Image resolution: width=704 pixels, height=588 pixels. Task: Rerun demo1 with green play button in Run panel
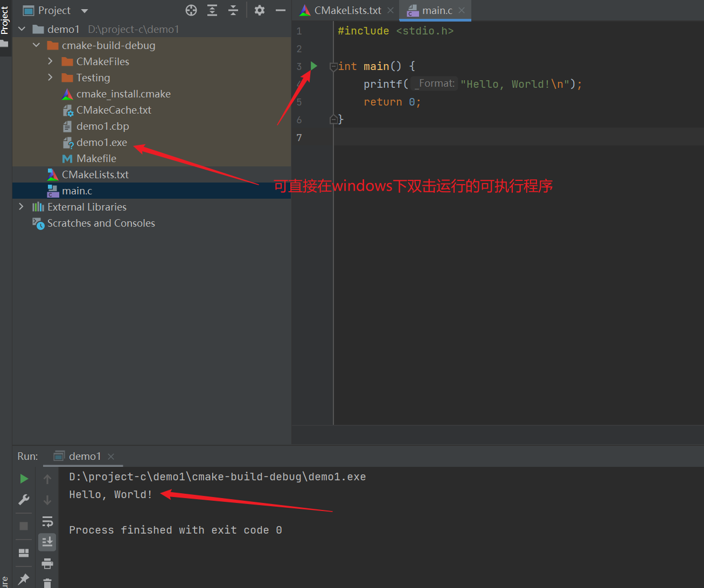pyautogui.click(x=24, y=479)
